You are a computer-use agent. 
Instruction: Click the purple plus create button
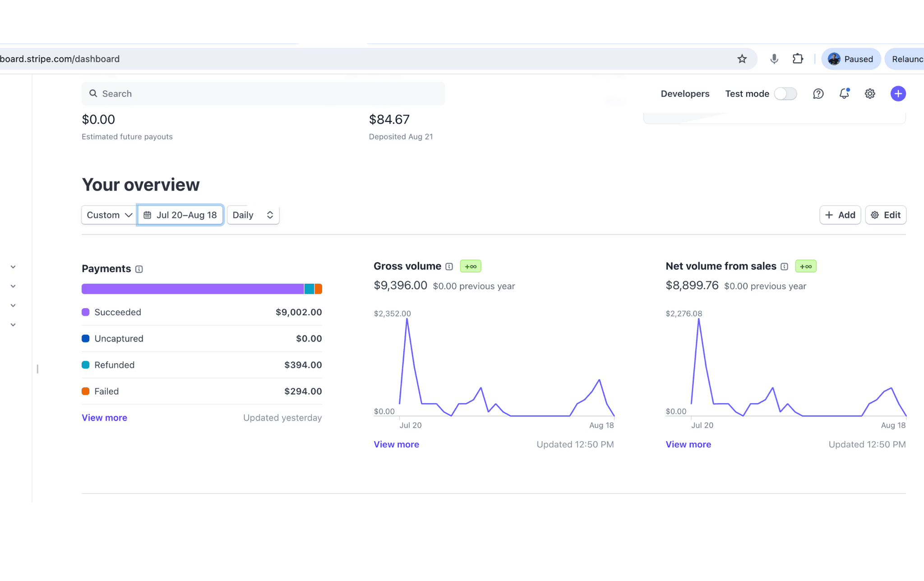(x=898, y=94)
